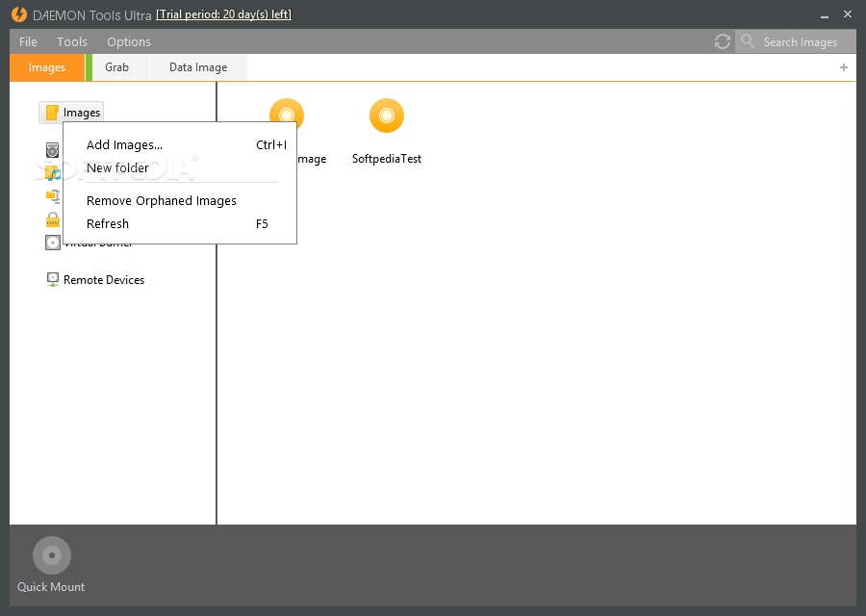Click the plus icon to add a tab
866x616 pixels.
point(843,67)
